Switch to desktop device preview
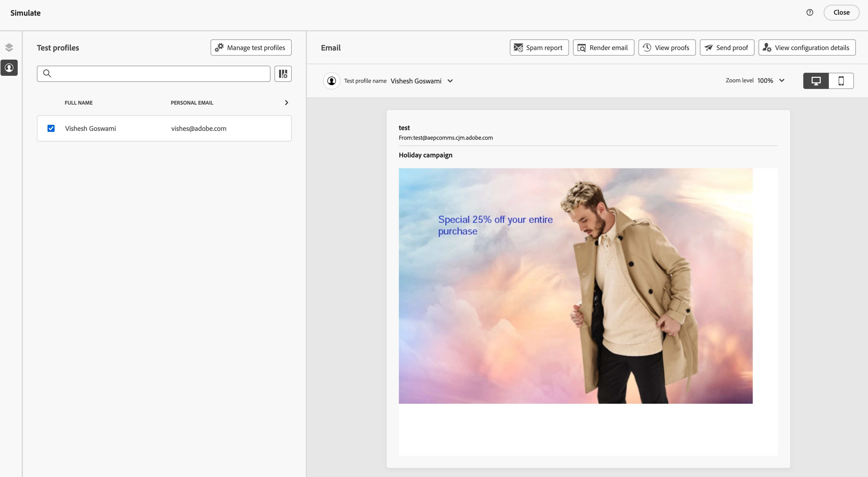 [816, 81]
